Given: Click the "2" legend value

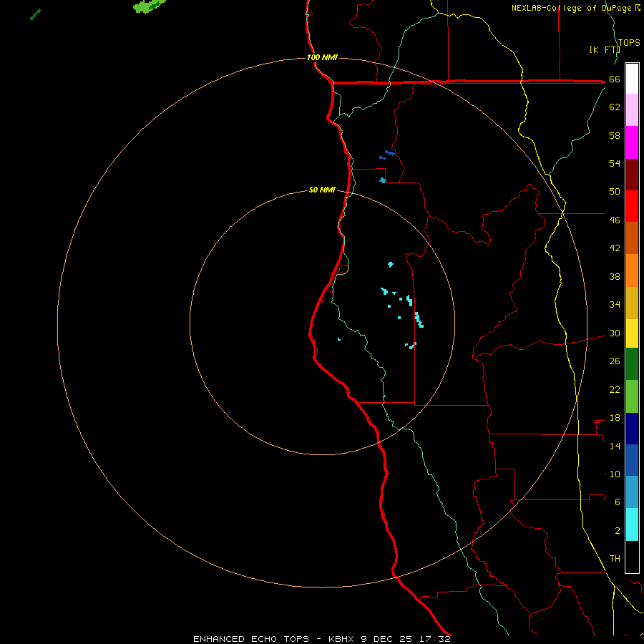Looking at the screenshot, I should click(618, 531).
